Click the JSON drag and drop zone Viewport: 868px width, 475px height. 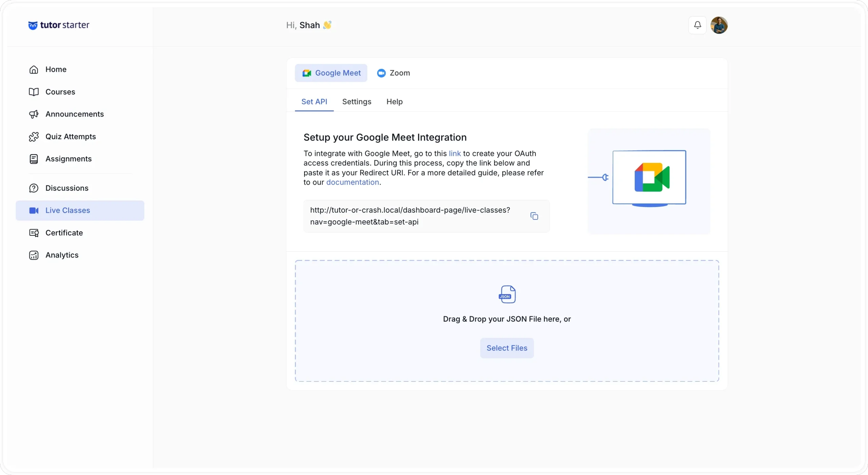507,321
